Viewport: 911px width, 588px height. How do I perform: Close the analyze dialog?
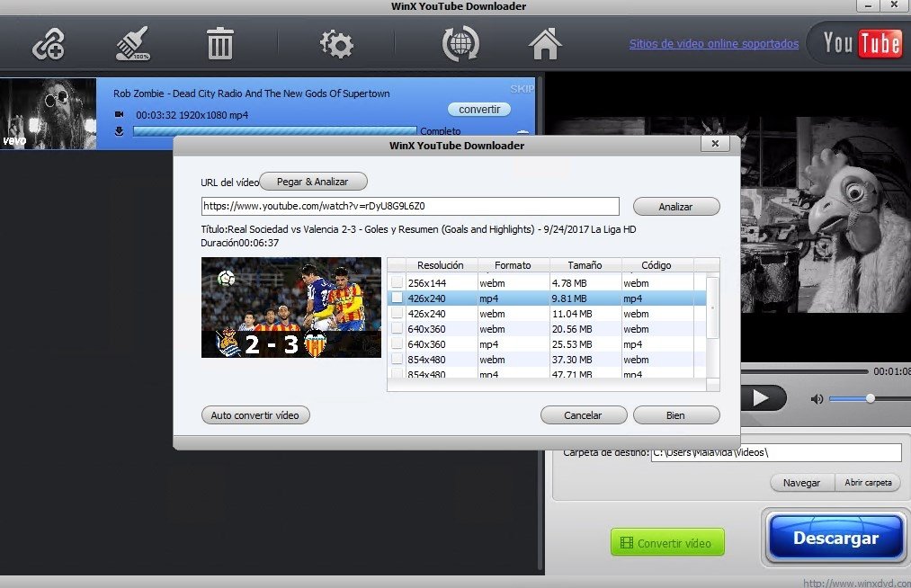coord(715,144)
